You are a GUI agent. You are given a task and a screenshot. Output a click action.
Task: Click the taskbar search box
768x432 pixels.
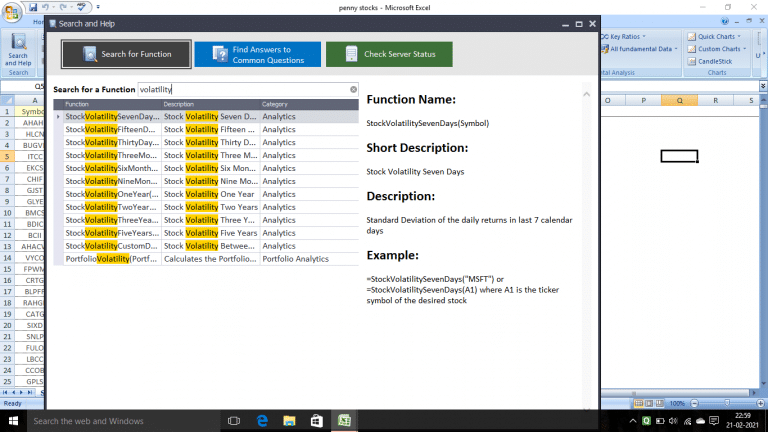[122, 421]
